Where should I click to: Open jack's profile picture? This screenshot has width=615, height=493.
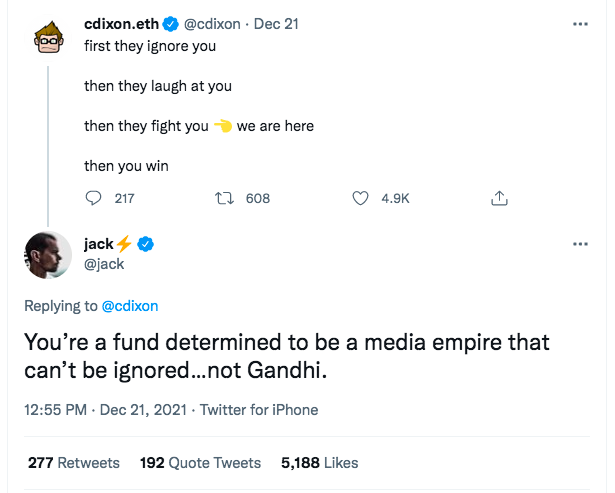click(48, 257)
